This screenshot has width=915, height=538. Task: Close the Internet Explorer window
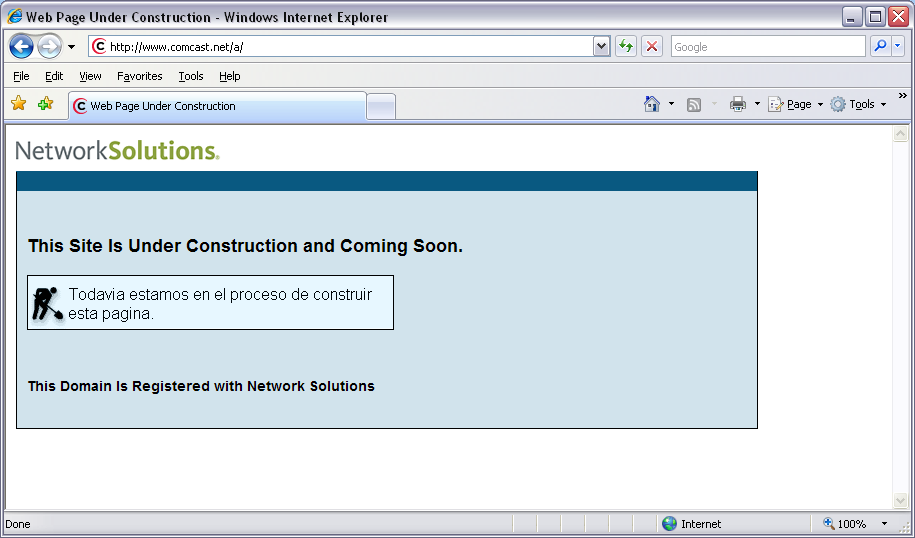coord(898,17)
